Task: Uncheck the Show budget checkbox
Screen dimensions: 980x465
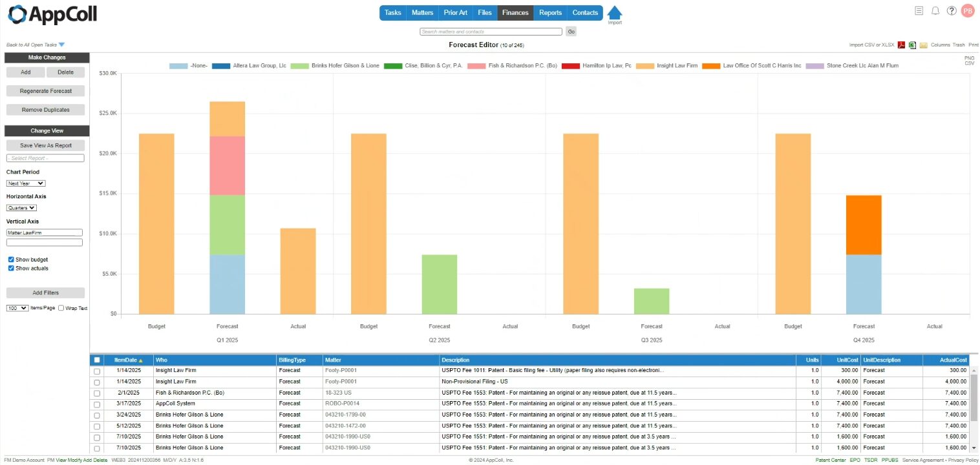Action: [x=11, y=260]
